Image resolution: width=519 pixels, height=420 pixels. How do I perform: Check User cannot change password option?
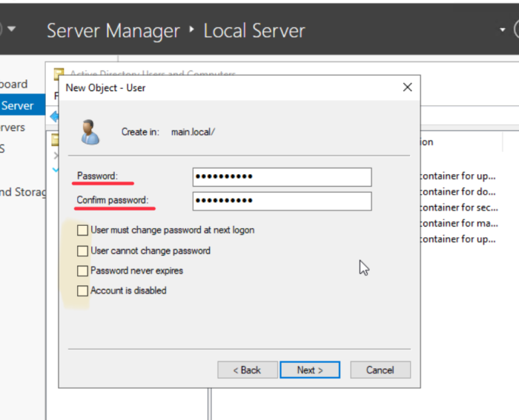[82, 250]
